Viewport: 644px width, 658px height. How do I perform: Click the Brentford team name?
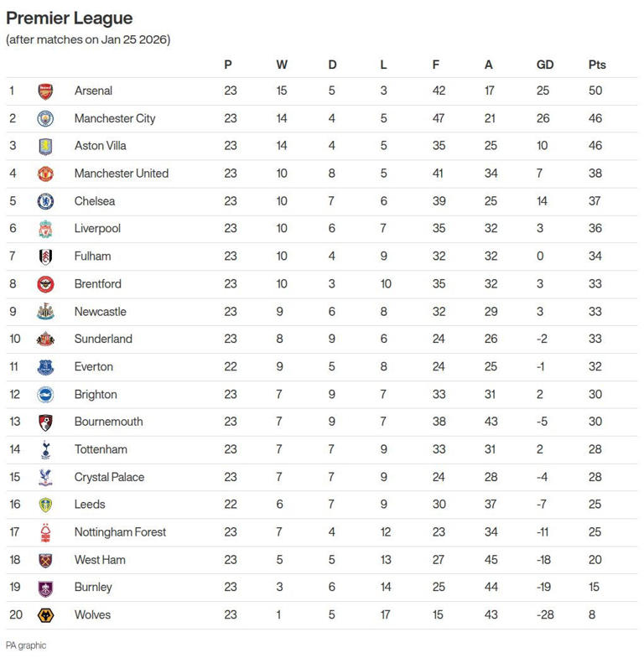pyautogui.click(x=97, y=284)
